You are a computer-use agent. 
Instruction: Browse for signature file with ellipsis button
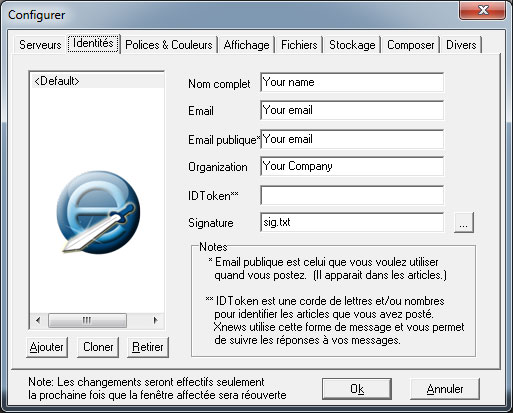(464, 222)
